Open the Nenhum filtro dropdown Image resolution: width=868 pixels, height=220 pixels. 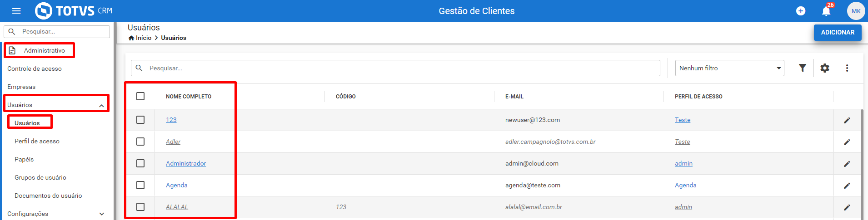pos(729,68)
